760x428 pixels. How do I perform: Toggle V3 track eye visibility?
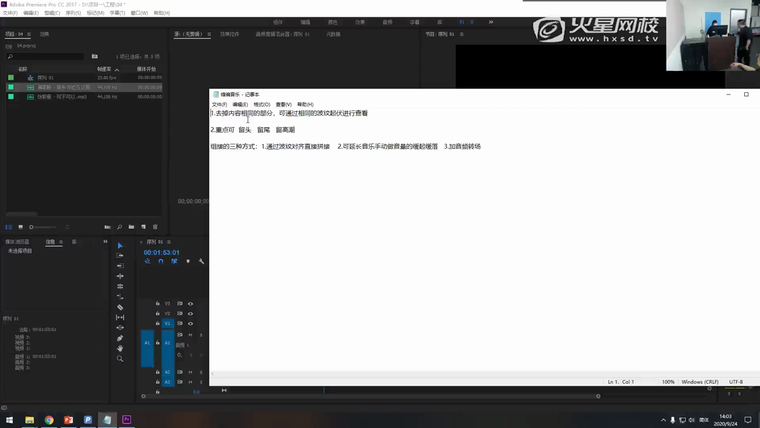[190, 303]
